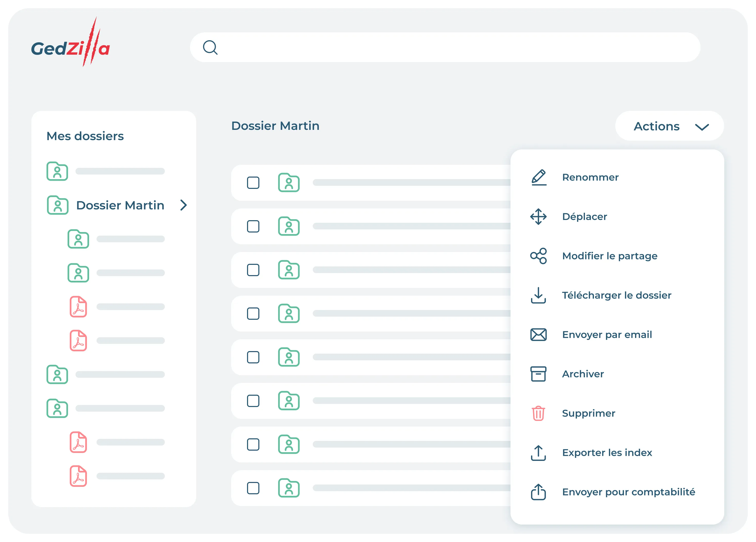Tick the checkbox of the first folder row
This screenshot has height=542, width=756.
coord(253,182)
